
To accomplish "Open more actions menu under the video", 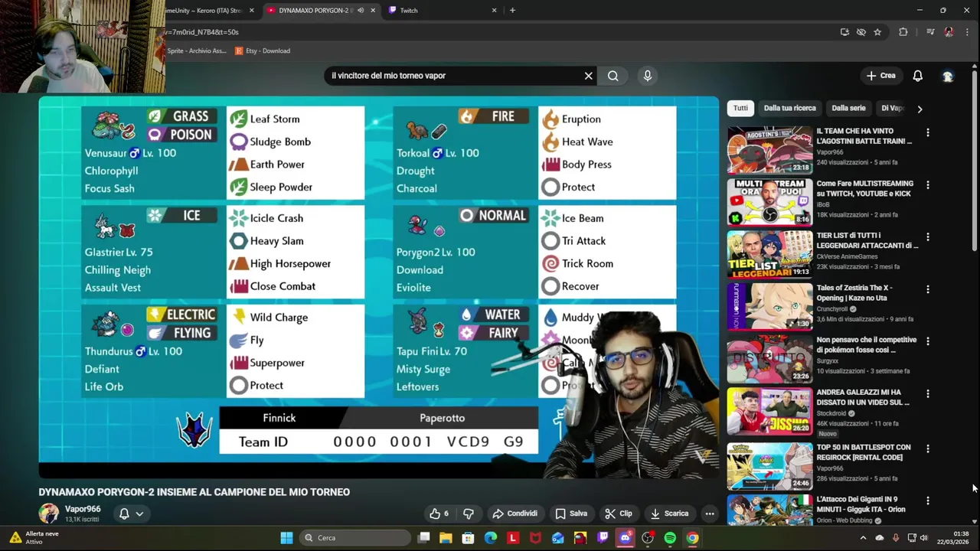I will [x=710, y=514].
